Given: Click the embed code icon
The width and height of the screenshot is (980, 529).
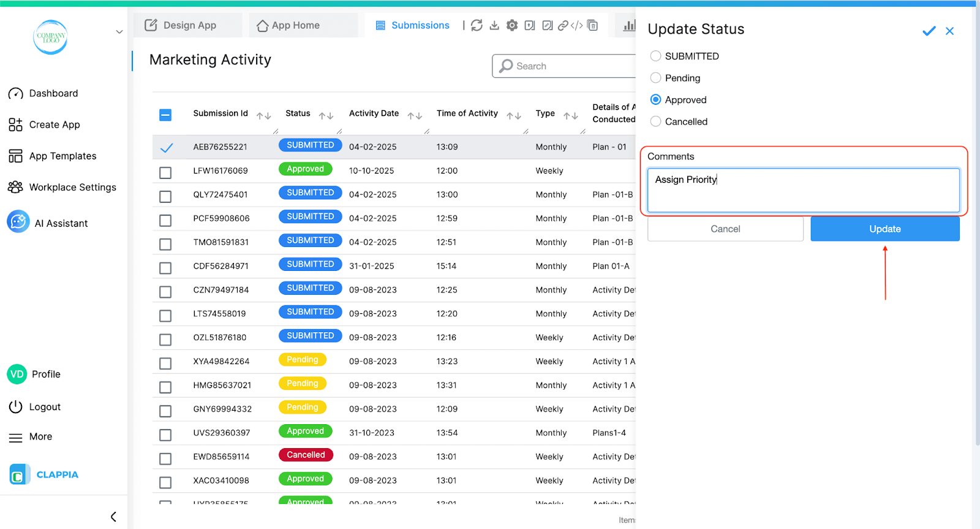Looking at the screenshot, I should tap(577, 25).
